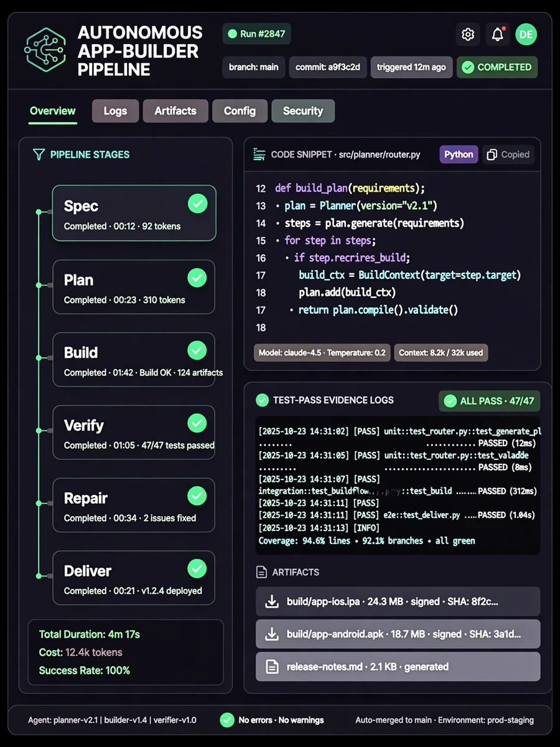Click the Copied button
This screenshot has width=560, height=747.
point(508,154)
